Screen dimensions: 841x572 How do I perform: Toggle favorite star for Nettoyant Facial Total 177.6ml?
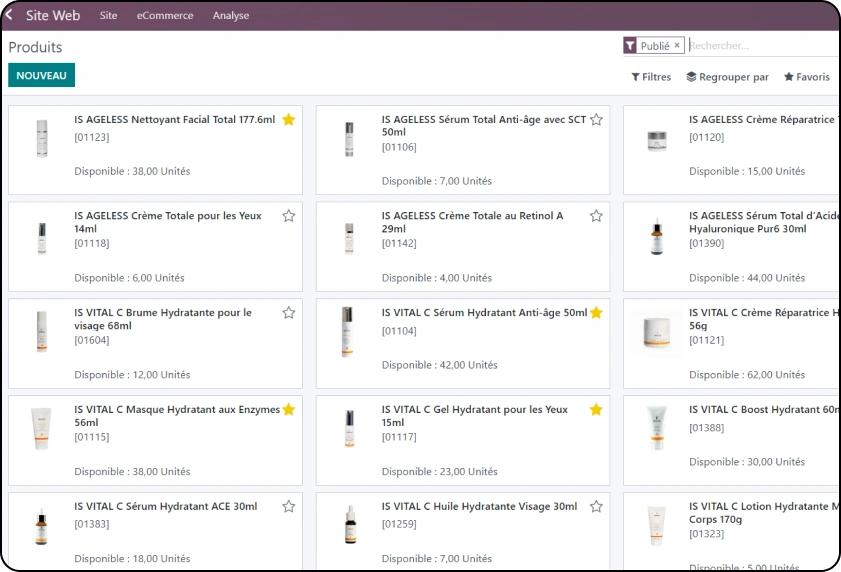[289, 120]
